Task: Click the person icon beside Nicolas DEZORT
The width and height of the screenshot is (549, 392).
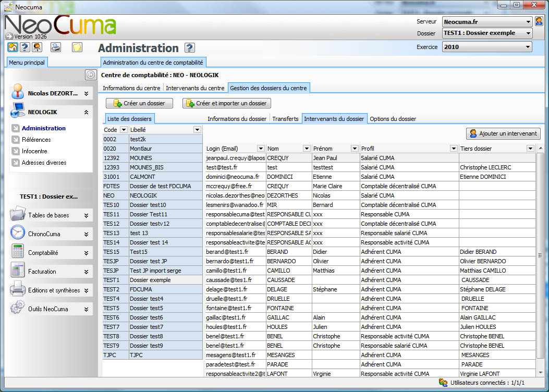Action: (x=18, y=92)
